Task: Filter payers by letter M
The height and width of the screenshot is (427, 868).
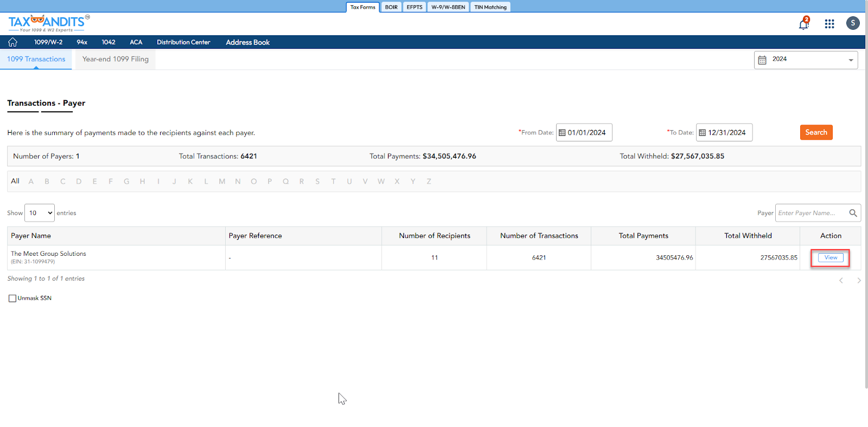Action: (x=222, y=182)
